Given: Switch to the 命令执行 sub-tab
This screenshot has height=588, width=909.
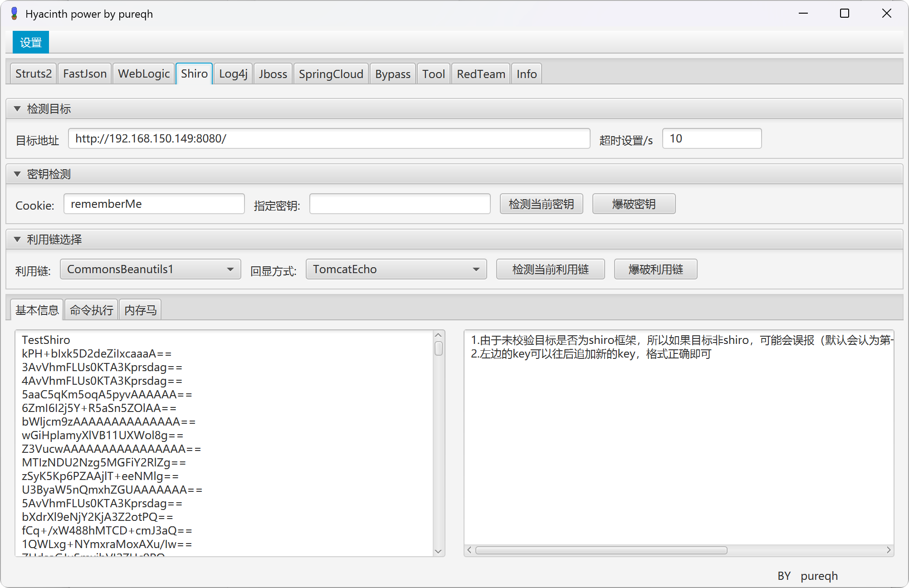Looking at the screenshot, I should (91, 309).
